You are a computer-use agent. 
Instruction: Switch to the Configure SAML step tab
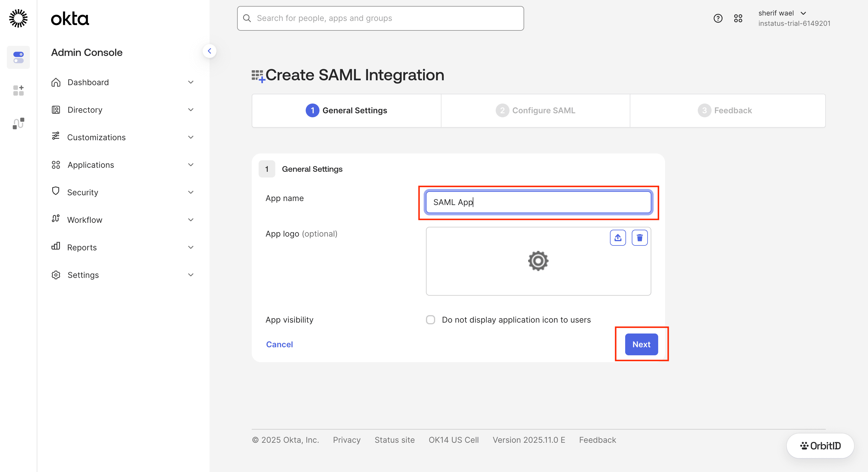pyautogui.click(x=535, y=110)
